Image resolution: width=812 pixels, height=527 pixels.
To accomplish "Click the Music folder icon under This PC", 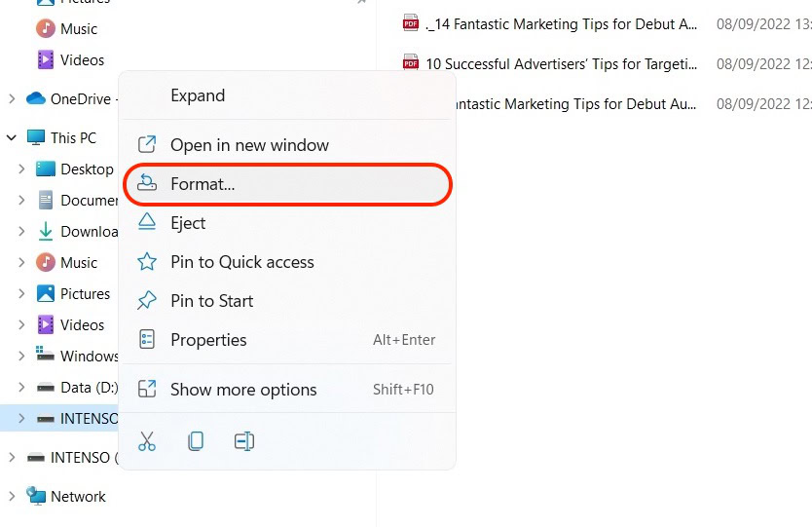I will coord(46,262).
